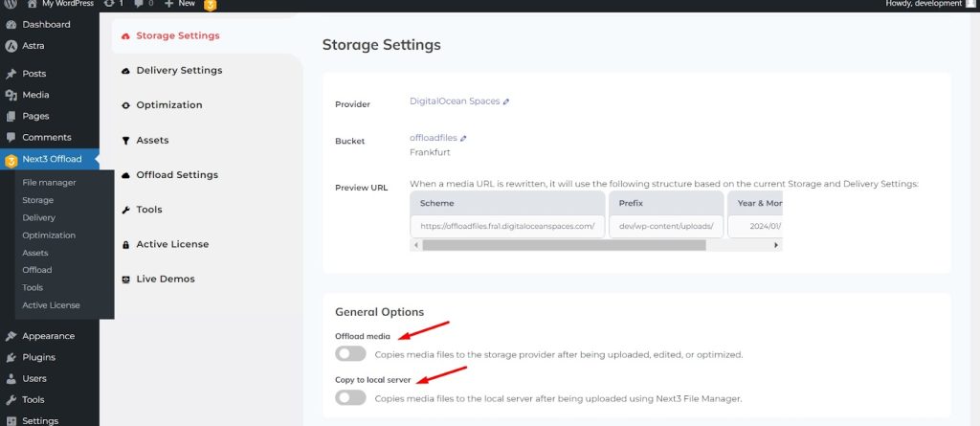
Task: Click the Scheme URL value field
Action: [507, 227]
